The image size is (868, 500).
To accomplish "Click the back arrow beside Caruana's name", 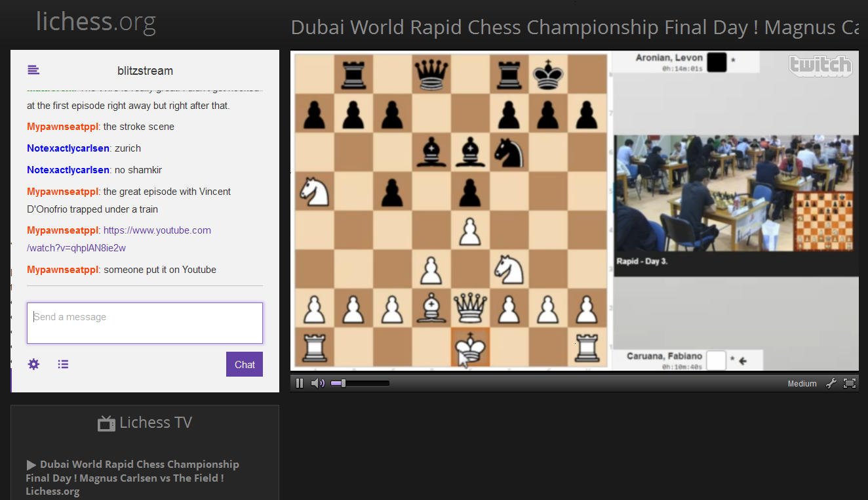I will point(743,360).
